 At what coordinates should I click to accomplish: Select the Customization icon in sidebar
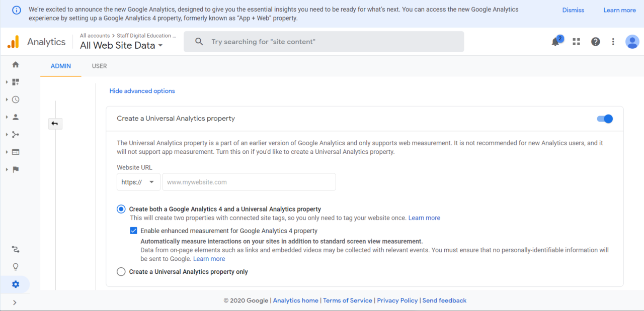15,81
